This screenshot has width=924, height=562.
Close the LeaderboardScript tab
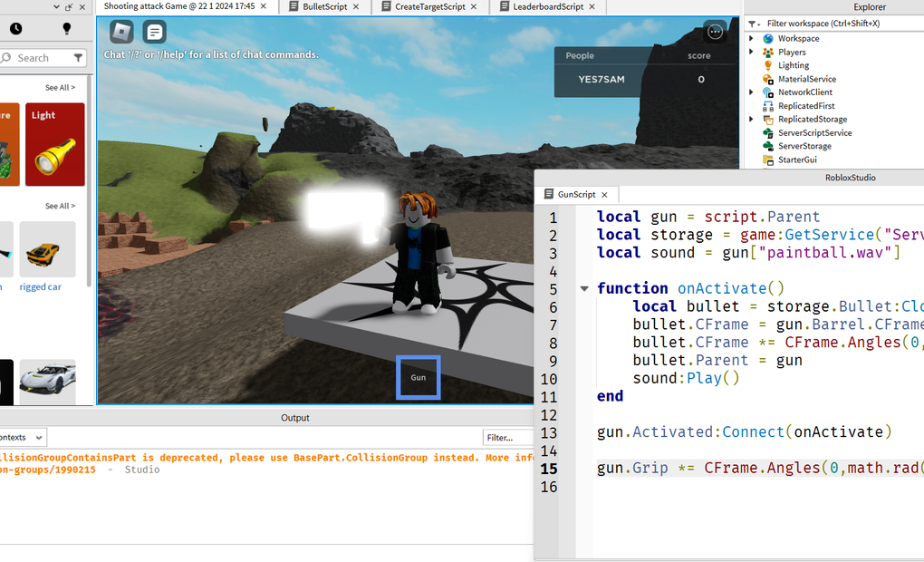(592, 6)
